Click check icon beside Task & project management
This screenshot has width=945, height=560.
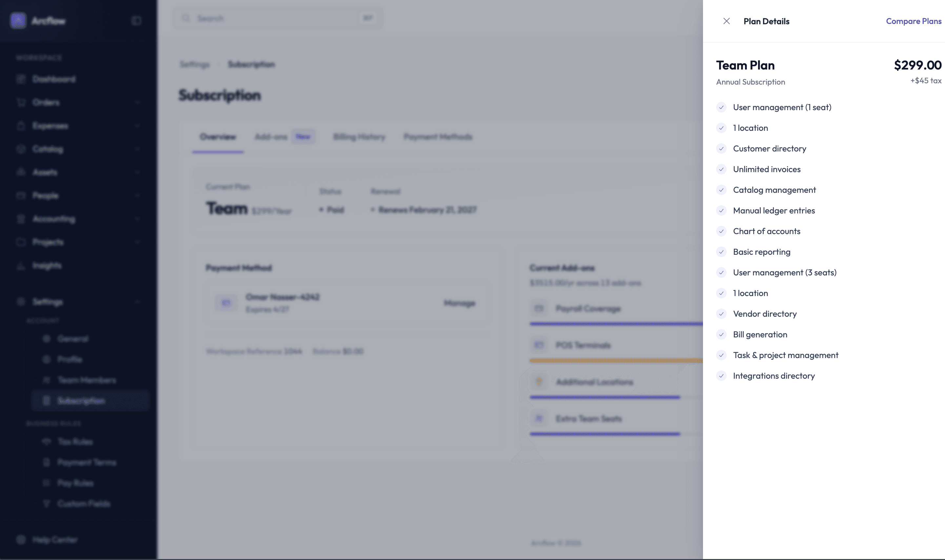coord(721,355)
